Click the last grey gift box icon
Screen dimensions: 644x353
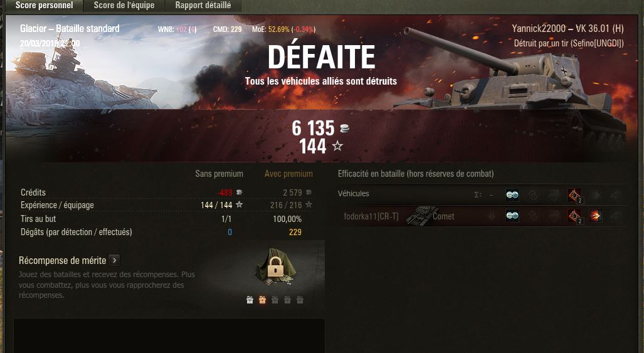click(x=300, y=300)
